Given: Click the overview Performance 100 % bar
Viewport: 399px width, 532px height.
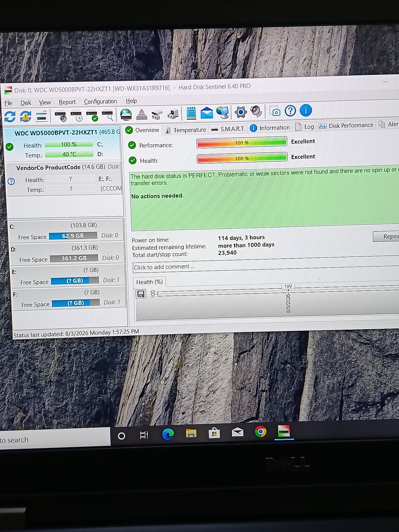Looking at the screenshot, I should click(x=242, y=143).
